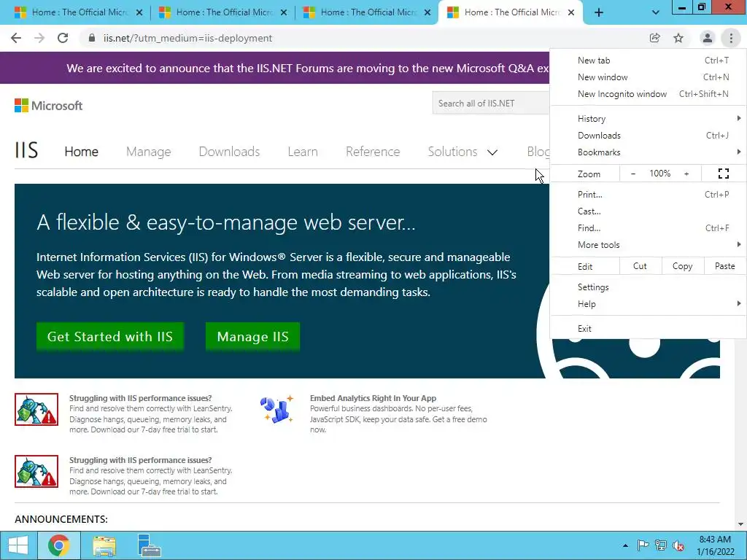The image size is (747, 560).
Task: Open a new tab with plus icon
Action: point(599,13)
